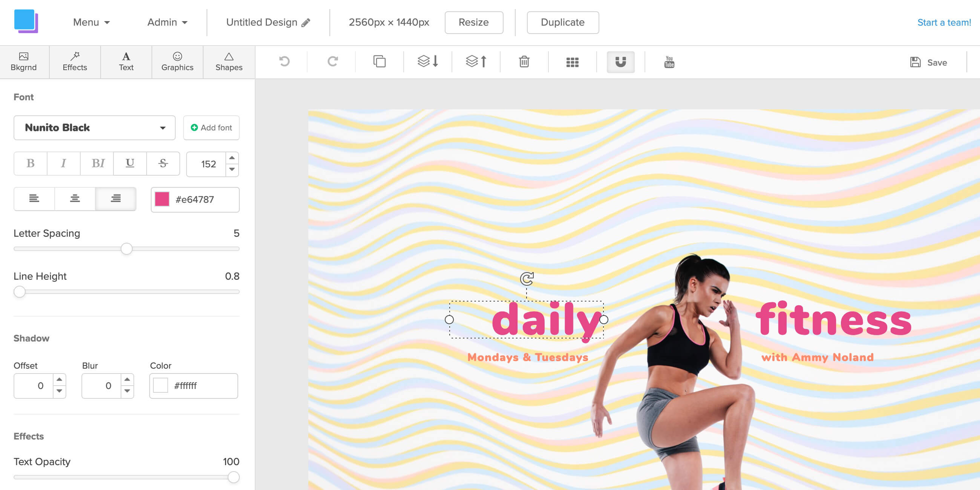980x490 pixels.
Task: Click the copy element icon
Action: pos(379,61)
